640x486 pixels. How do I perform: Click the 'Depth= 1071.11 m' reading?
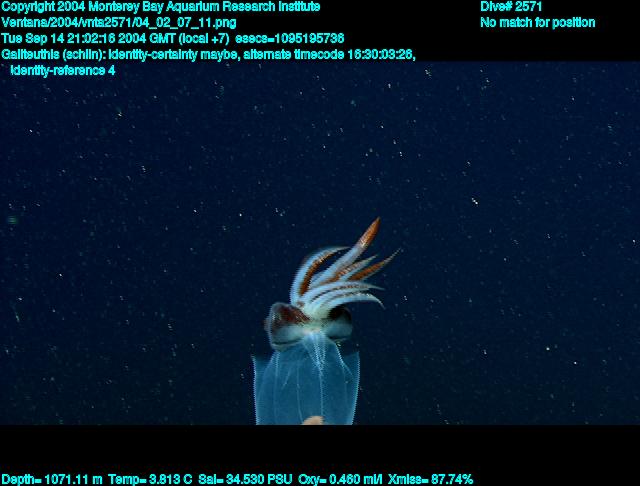[x=52, y=479]
